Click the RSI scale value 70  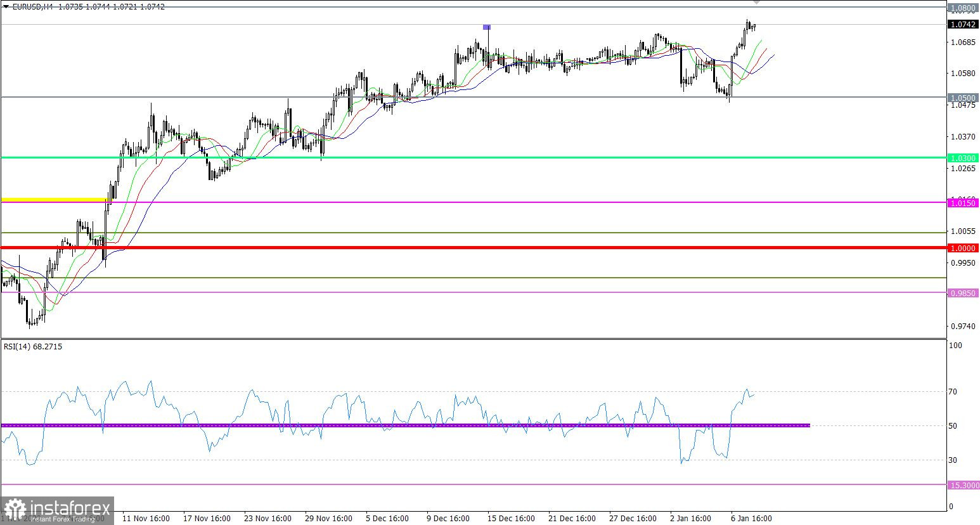click(953, 392)
